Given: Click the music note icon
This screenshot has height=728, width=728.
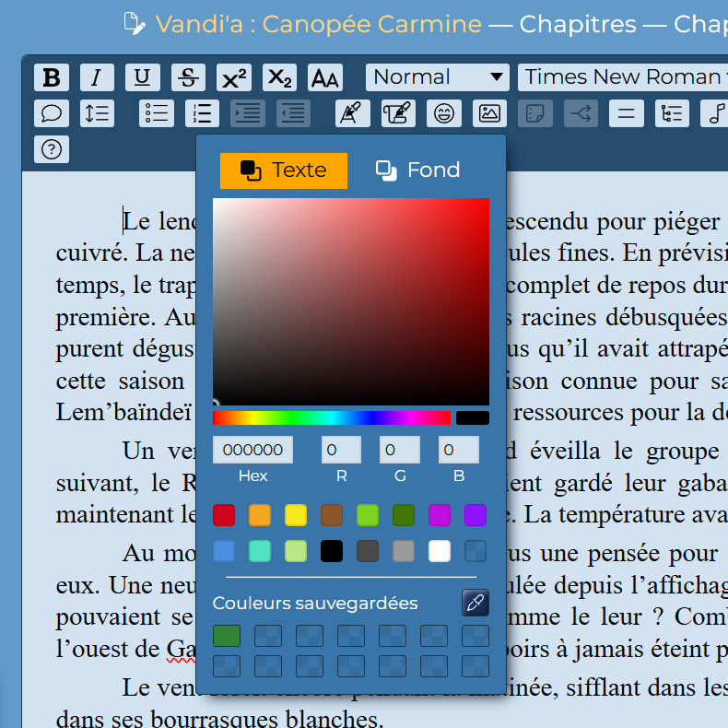Looking at the screenshot, I should pyautogui.click(x=715, y=113).
